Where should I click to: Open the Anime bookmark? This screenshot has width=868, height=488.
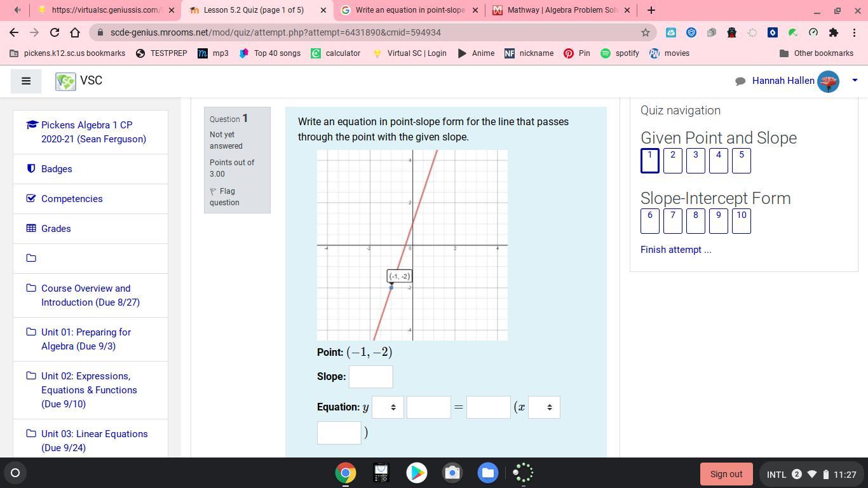point(476,53)
